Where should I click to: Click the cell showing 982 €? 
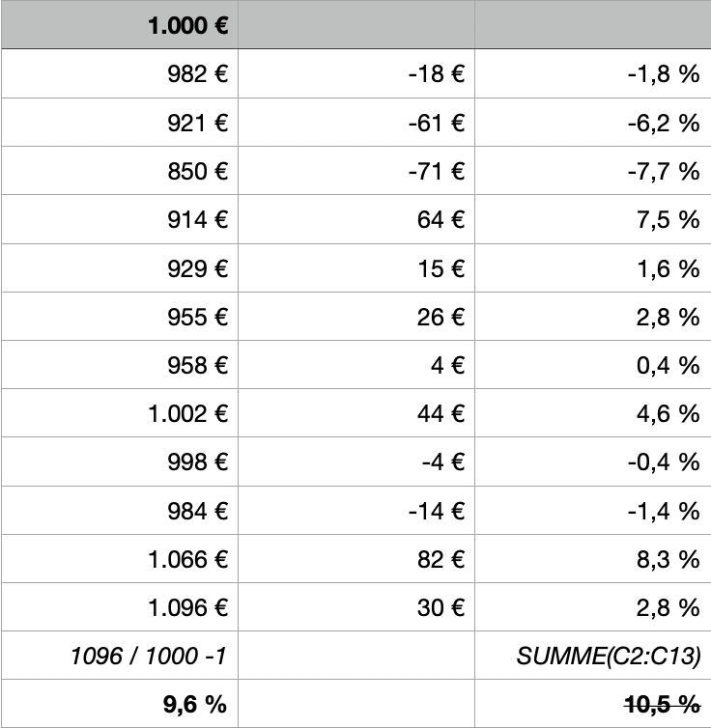196,74
